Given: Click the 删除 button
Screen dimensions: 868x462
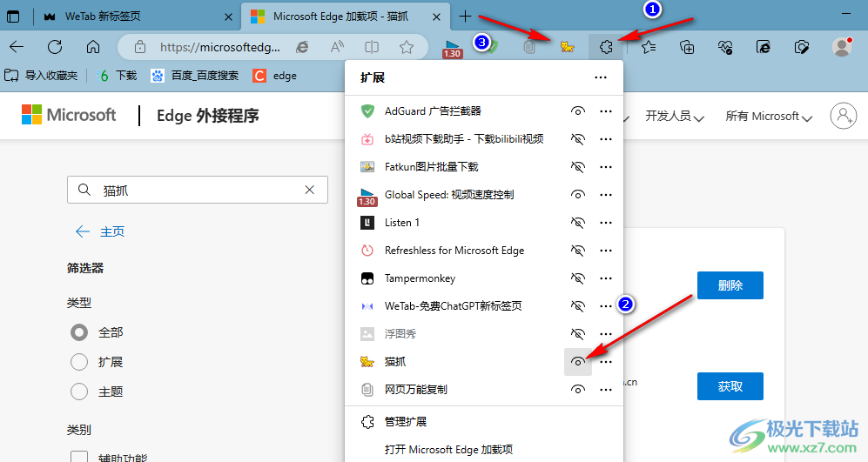Looking at the screenshot, I should [730, 285].
